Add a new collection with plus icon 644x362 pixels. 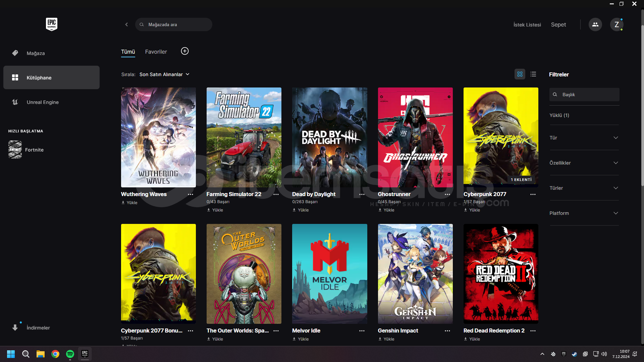[185, 51]
